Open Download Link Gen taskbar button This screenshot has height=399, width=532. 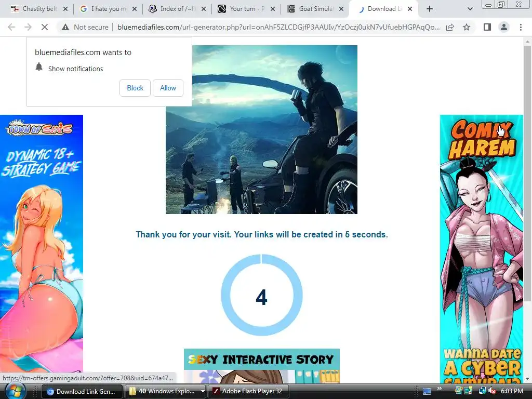point(82,391)
